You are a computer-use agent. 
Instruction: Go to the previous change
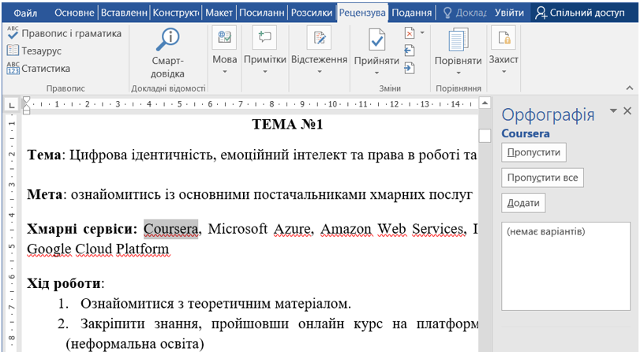coord(409,51)
